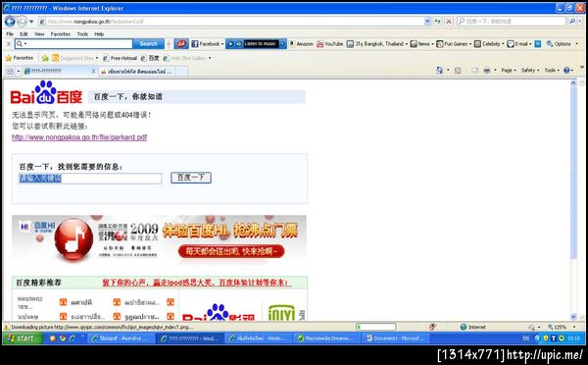Open the Celebrity toolbar dropdown
This screenshot has height=365, width=588.
pos(489,44)
